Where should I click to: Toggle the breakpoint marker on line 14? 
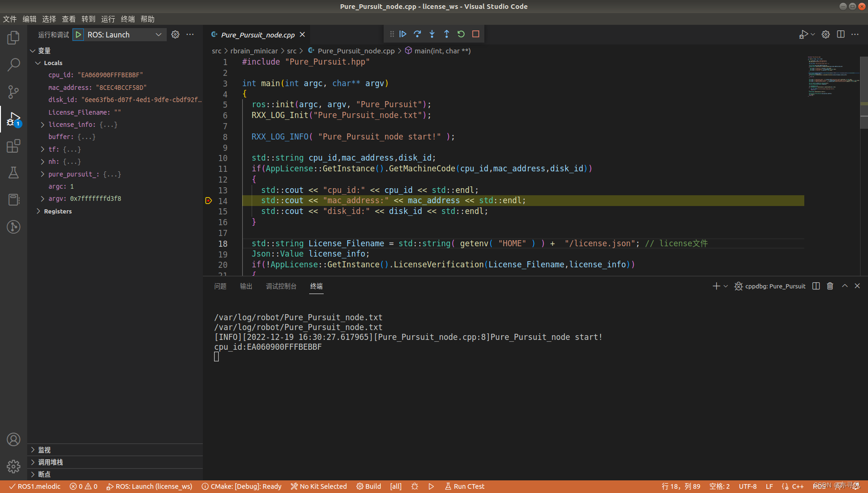pyautogui.click(x=208, y=200)
